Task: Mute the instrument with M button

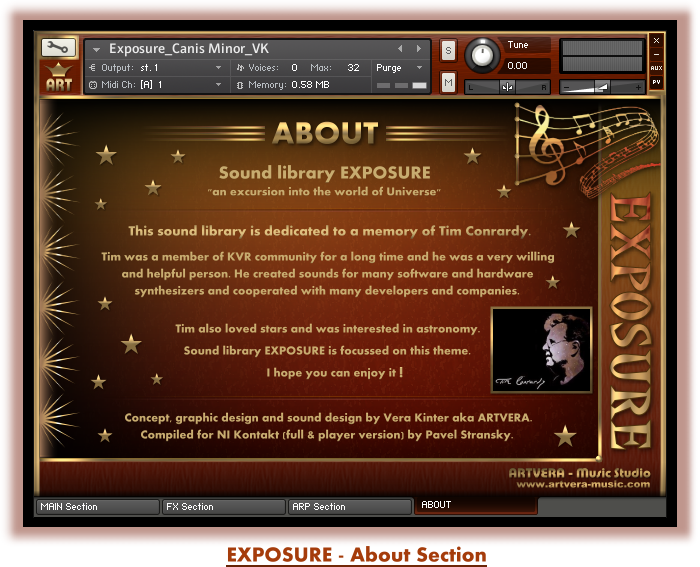Action: click(448, 81)
